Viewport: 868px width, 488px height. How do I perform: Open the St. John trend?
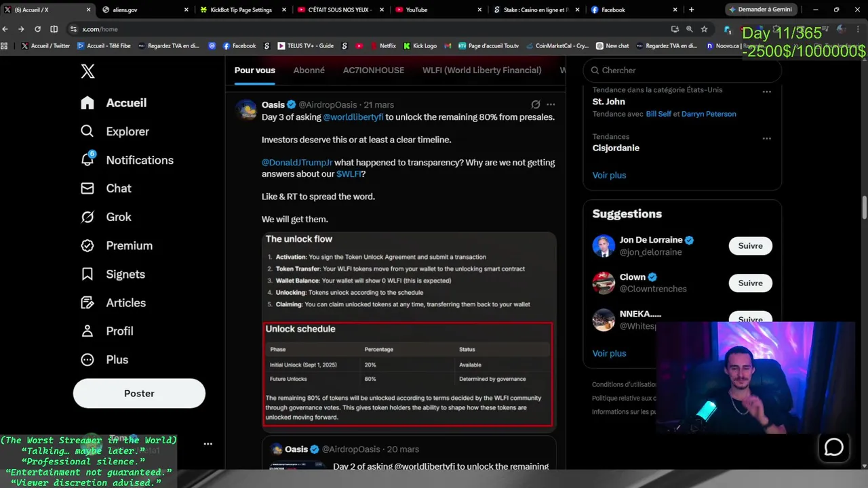click(608, 102)
